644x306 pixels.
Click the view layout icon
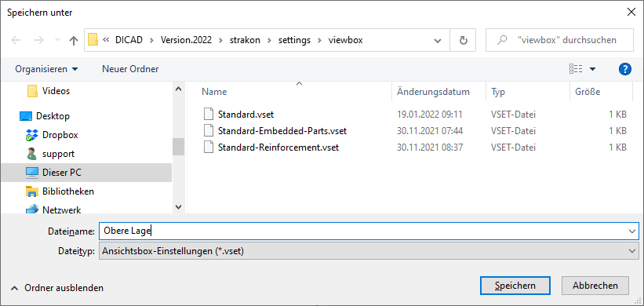tap(576, 69)
